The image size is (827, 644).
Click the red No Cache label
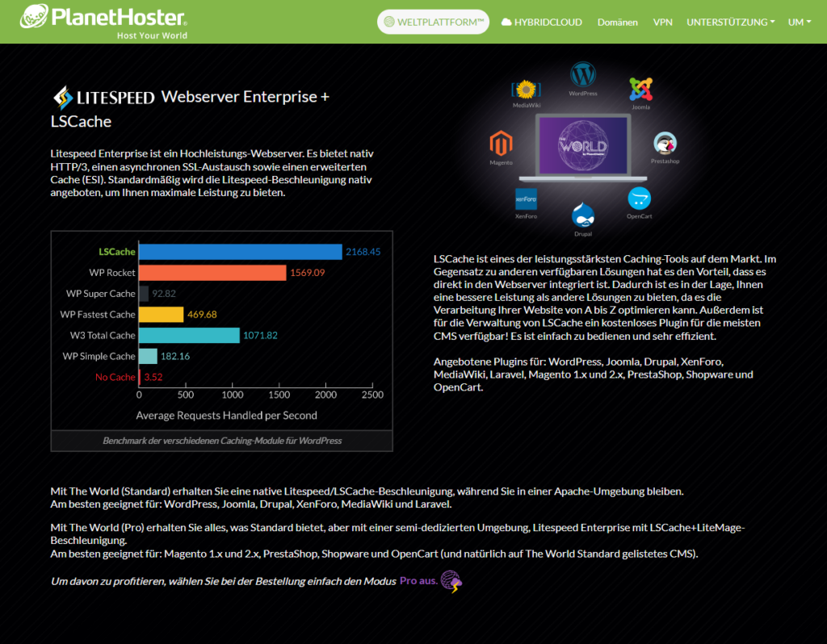(x=115, y=377)
